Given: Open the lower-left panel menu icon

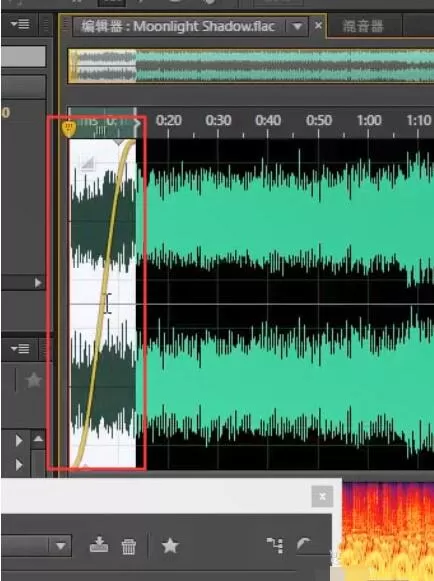Looking at the screenshot, I should pos(20,349).
